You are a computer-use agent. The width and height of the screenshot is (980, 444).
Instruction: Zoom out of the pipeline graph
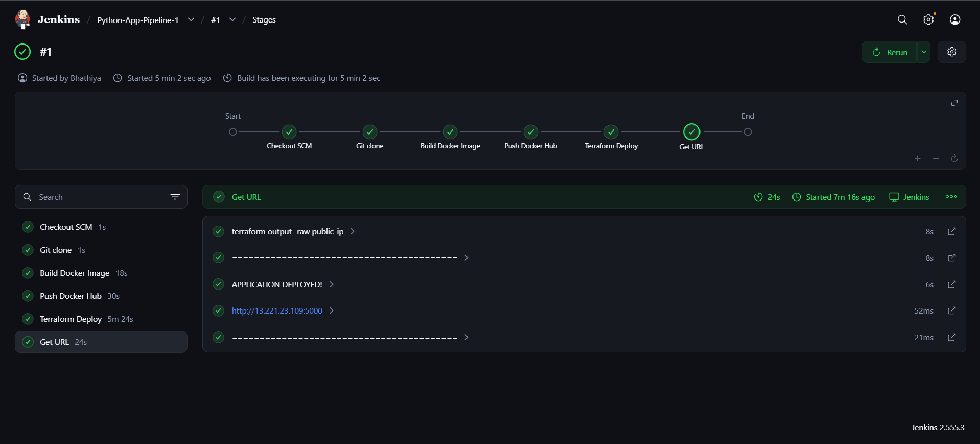click(936, 158)
